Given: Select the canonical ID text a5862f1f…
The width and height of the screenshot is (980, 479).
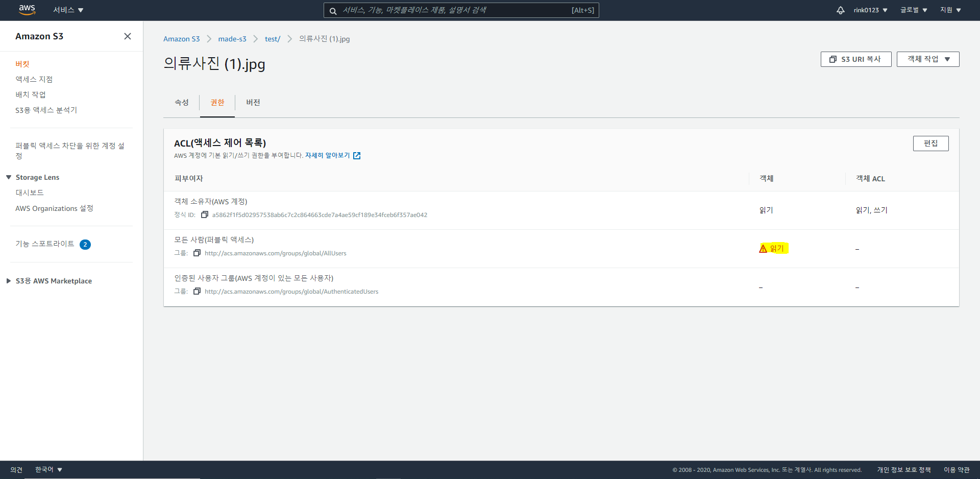Looking at the screenshot, I should pyautogui.click(x=320, y=215).
